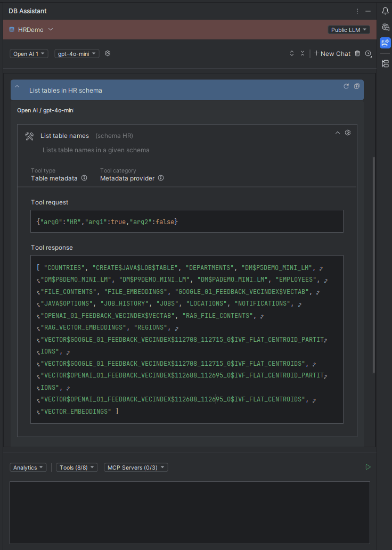Show info for Table metadata tool type
Image resolution: width=392 pixels, height=550 pixels.
tap(84, 178)
